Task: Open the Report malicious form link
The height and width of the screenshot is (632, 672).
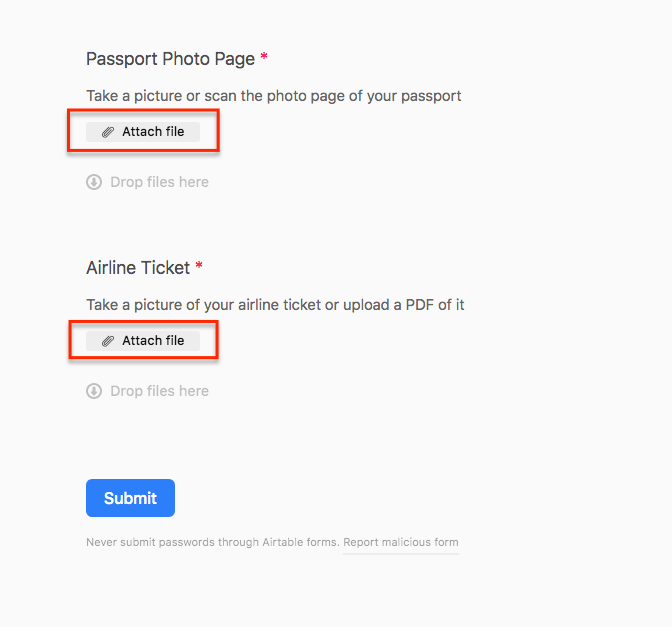Action: pos(400,543)
